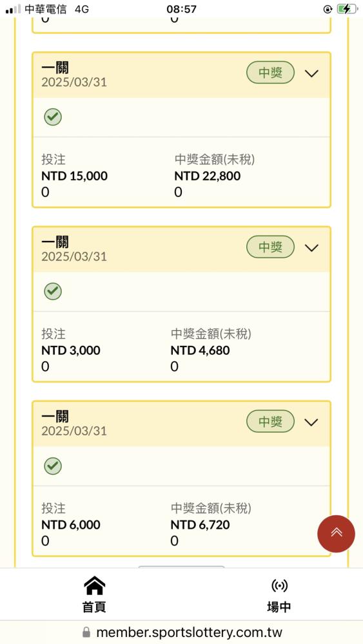Tap the cellular signal strength bars
This screenshot has height=644, width=363.
[x=13, y=10]
